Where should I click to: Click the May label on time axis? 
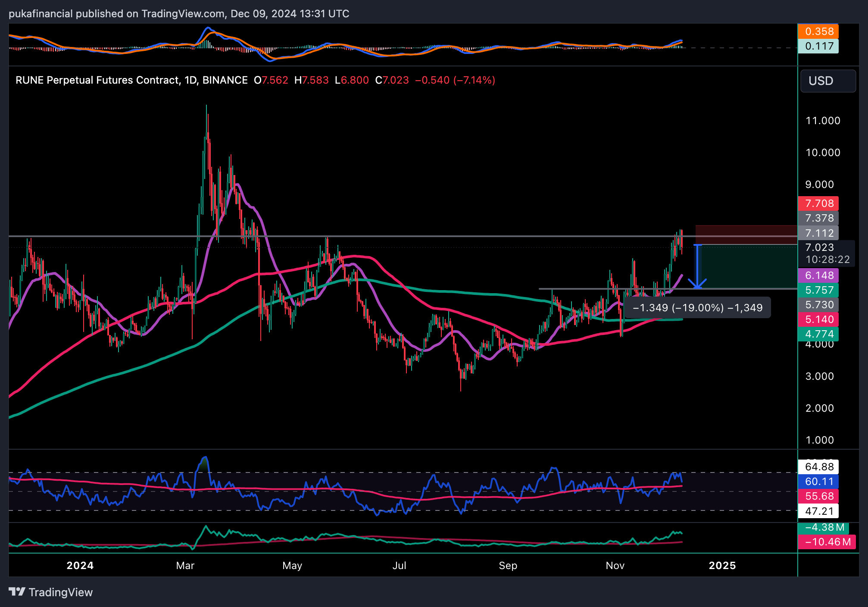click(x=292, y=566)
